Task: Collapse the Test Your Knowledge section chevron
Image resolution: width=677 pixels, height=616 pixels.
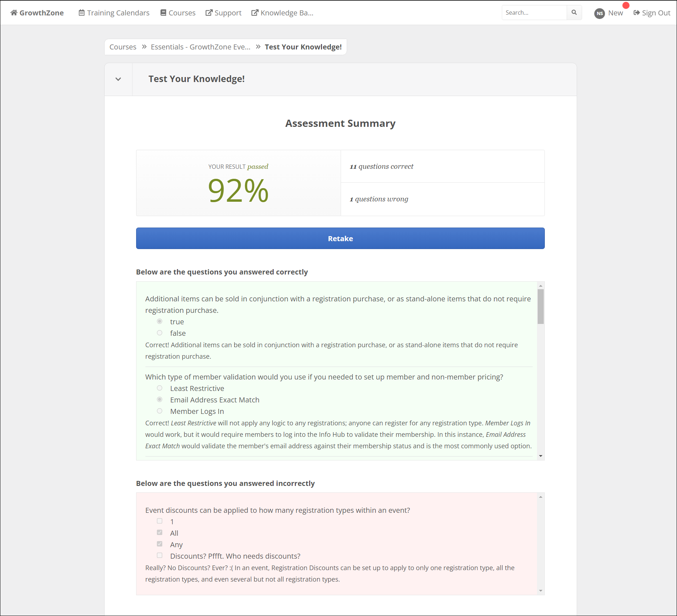Action: pyautogui.click(x=118, y=79)
